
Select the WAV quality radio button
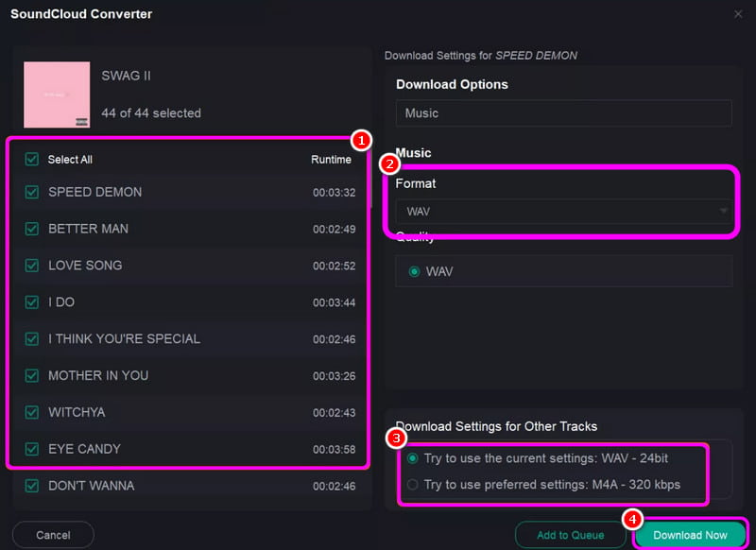coord(414,271)
